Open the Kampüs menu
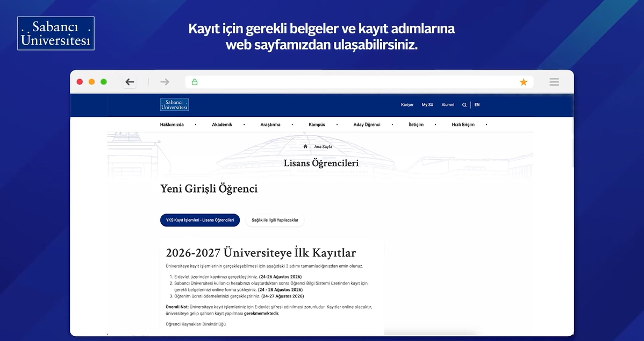 pyautogui.click(x=317, y=124)
